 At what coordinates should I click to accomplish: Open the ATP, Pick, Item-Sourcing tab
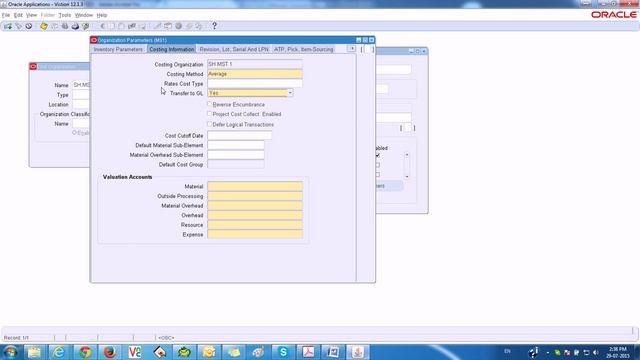pos(304,49)
